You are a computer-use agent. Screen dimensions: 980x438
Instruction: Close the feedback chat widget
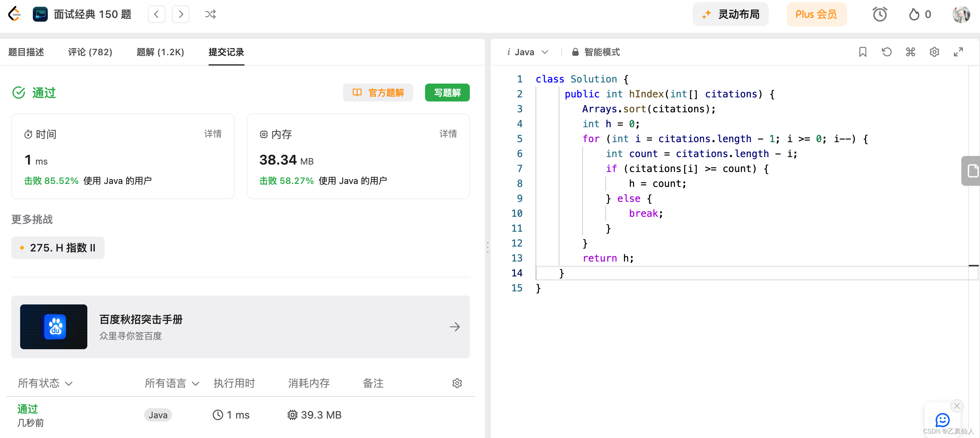coord(957,406)
